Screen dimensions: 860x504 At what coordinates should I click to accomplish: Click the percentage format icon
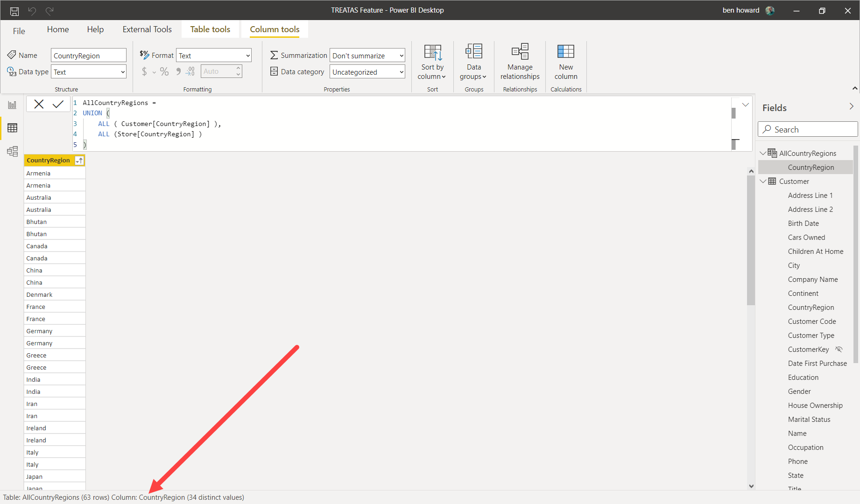164,71
